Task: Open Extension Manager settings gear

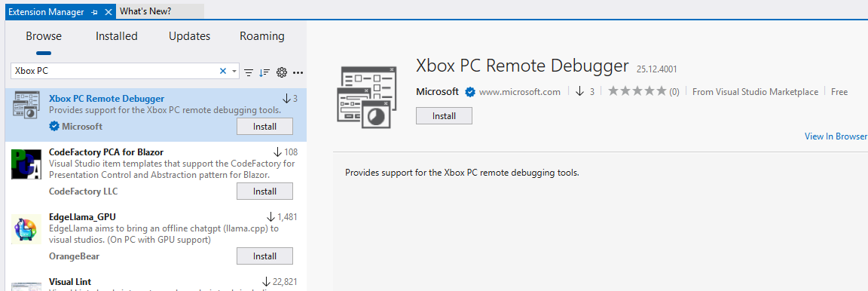Action: tap(282, 72)
